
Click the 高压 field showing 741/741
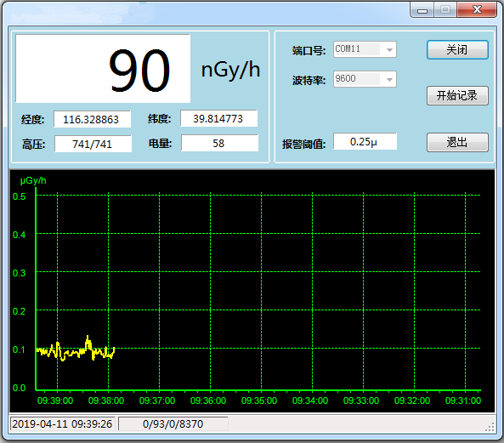point(93,144)
